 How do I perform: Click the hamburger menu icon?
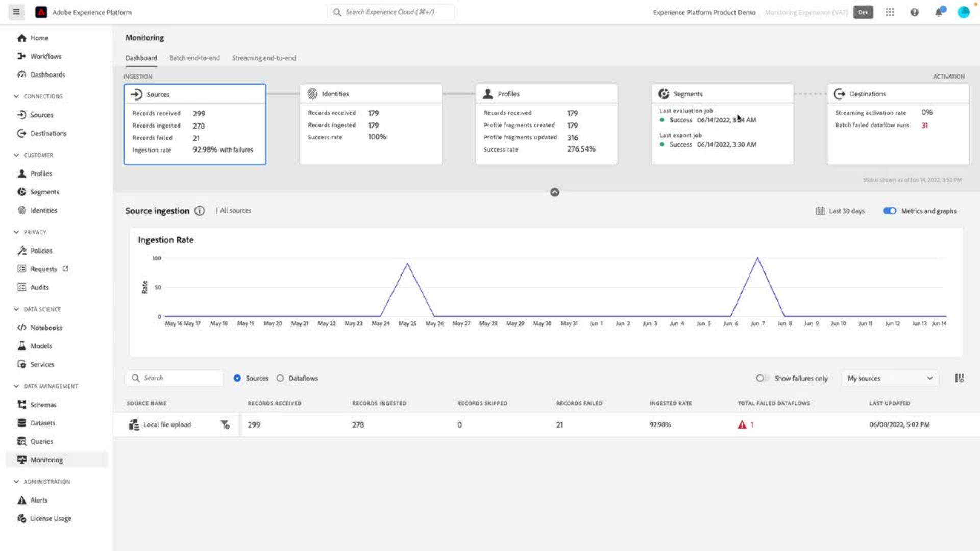(16, 12)
